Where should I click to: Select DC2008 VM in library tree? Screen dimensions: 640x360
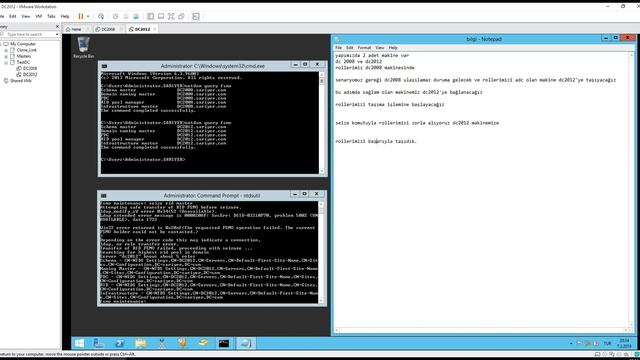click(29, 69)
